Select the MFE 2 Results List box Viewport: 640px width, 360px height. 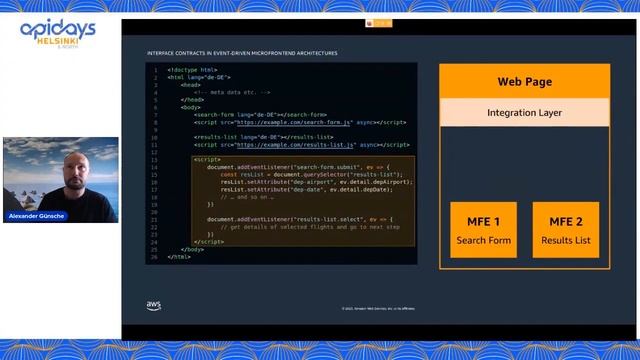tap(566, 230)
